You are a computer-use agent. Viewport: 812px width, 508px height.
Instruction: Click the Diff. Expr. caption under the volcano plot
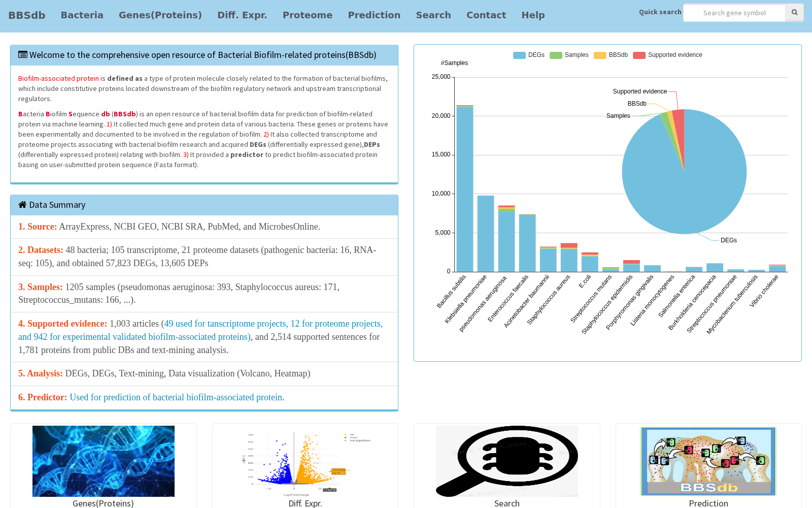click(x=305, y=503)
